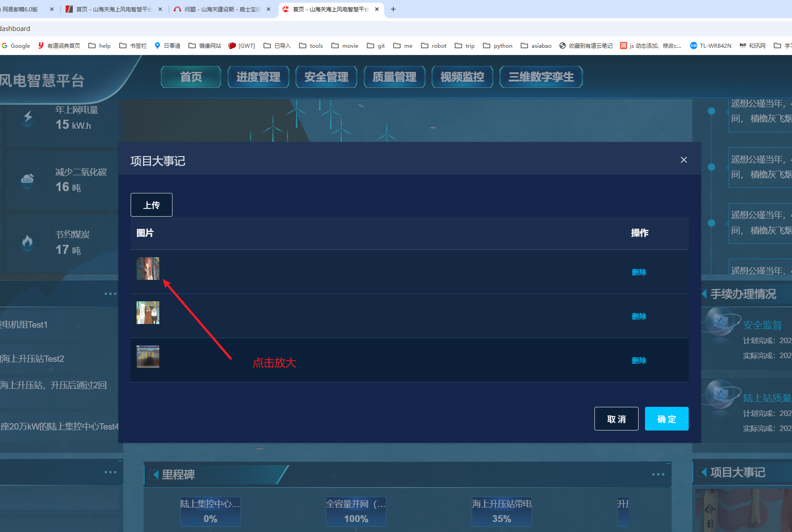Open the 收藏到有道云笔记 bookmark
Viewport: 792px width, 532px height.
[x=586, y=46]
